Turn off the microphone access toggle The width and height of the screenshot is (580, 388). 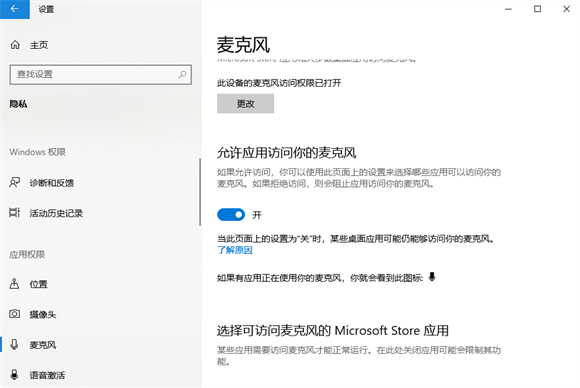pos(231,215)
